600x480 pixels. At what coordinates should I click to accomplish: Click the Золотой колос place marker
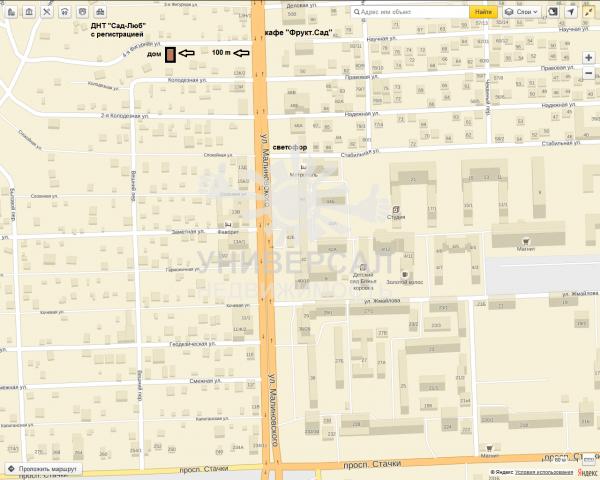(x=406, y=274)
